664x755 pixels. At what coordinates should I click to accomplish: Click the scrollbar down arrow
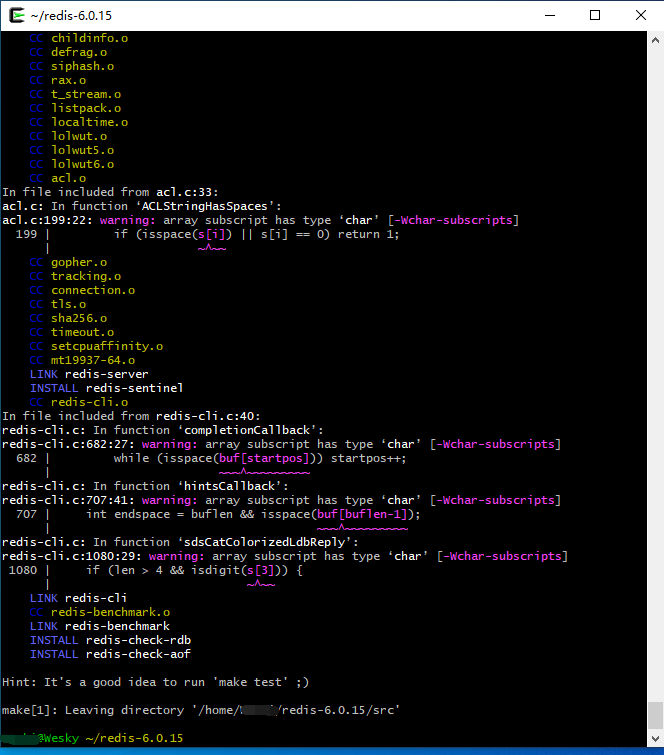click(x=655, y=738)
